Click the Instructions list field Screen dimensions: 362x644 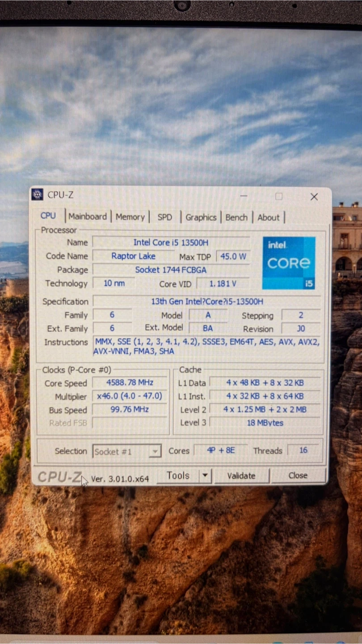point(207,347)
